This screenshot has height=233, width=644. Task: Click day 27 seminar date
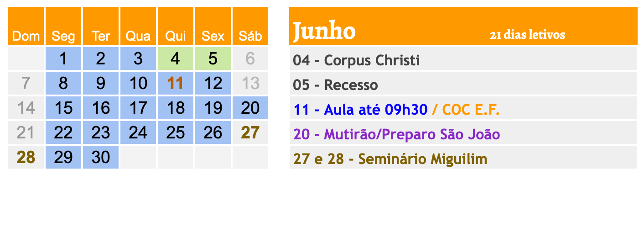click(x=250, y=133)
